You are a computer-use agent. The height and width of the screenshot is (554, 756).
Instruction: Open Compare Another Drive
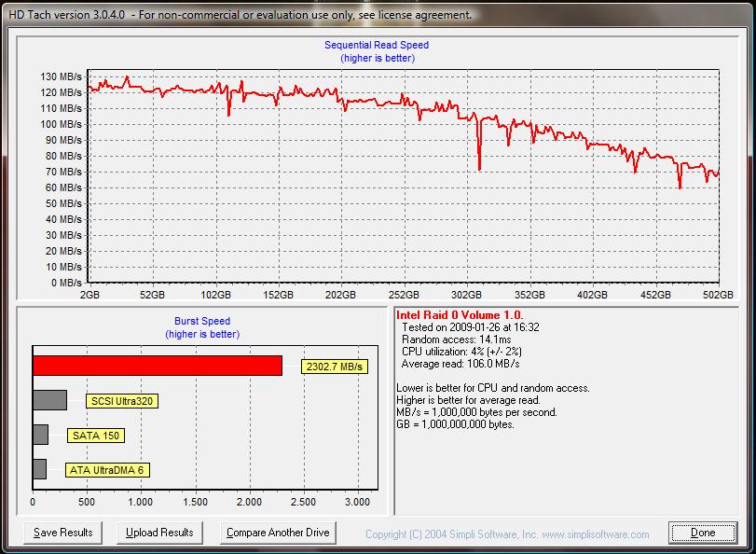278,533
